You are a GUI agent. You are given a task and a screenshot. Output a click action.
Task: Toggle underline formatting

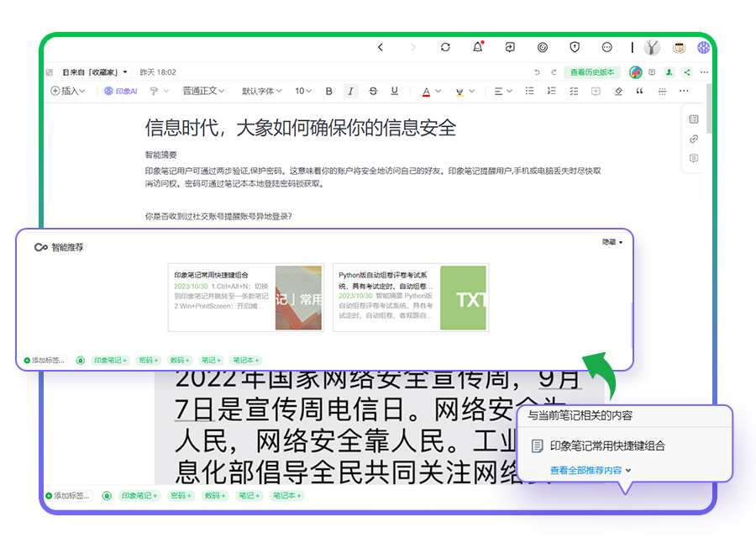click(x=395, y=91)
